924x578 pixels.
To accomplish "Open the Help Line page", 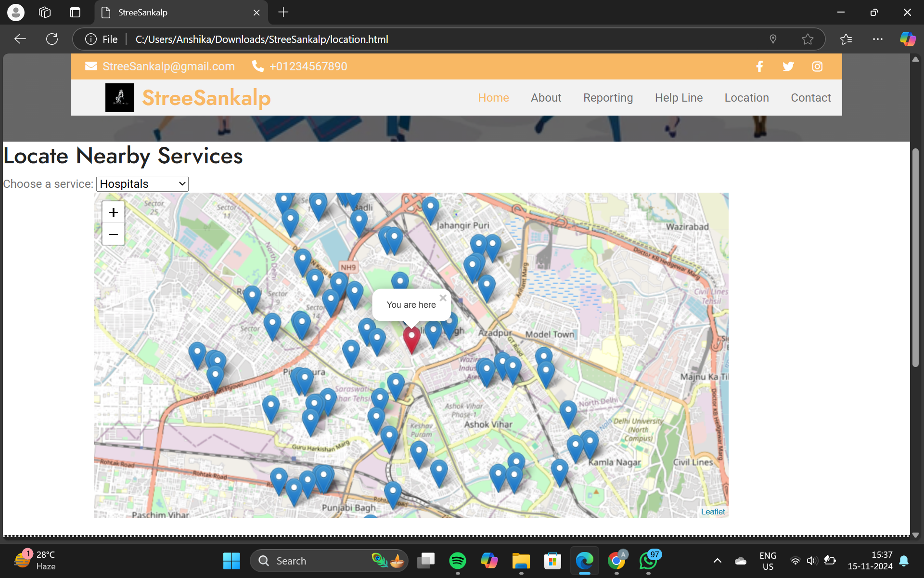I will (x=679, y=98).
